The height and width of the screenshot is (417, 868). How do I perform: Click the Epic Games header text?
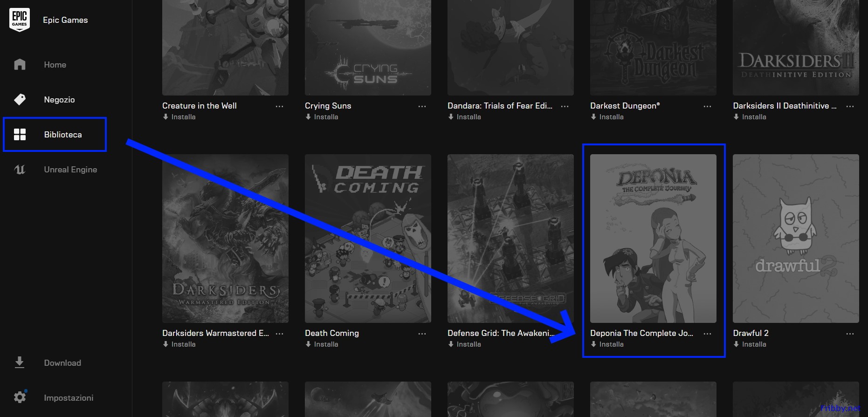point(65,20)
